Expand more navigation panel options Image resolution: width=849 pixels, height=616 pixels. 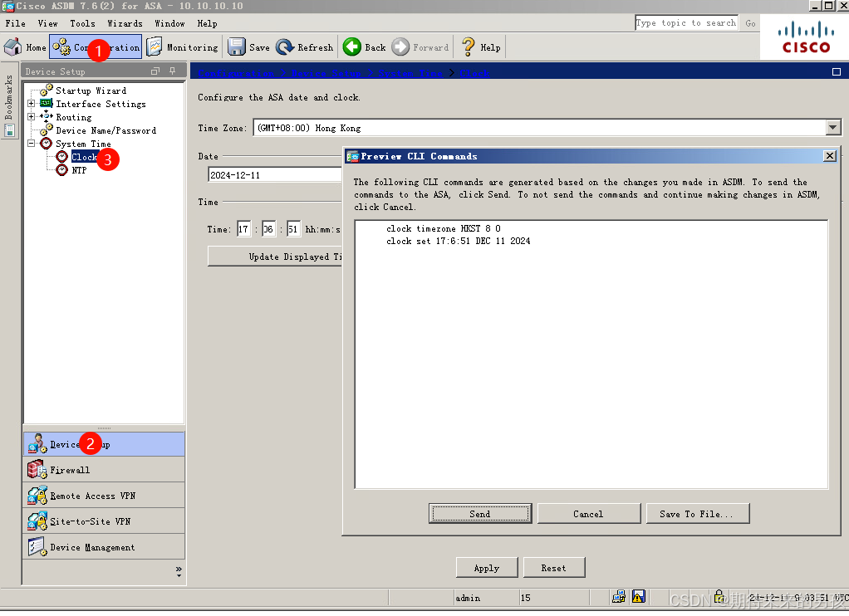point(179,571)
